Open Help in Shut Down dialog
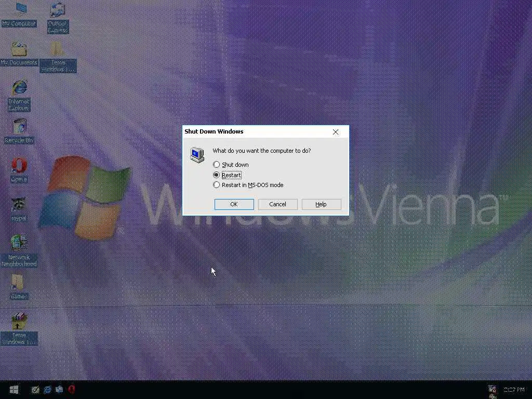The height and width of the screenshot is (399, 532). tap(321, 204)
